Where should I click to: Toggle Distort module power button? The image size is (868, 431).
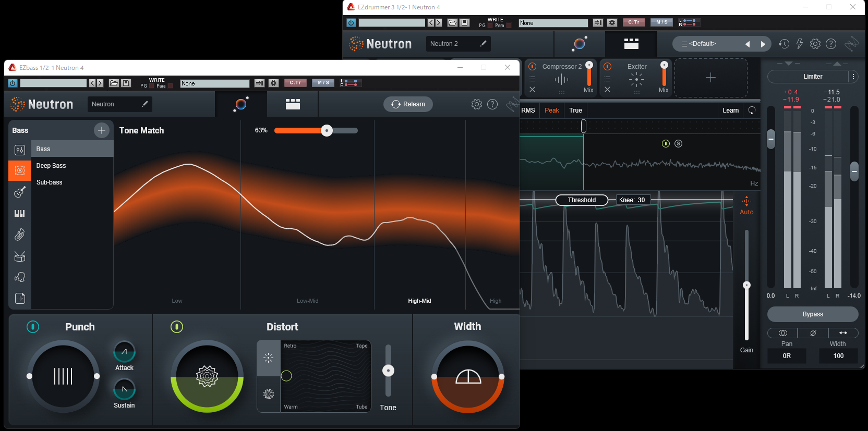[x=177, y=327]
